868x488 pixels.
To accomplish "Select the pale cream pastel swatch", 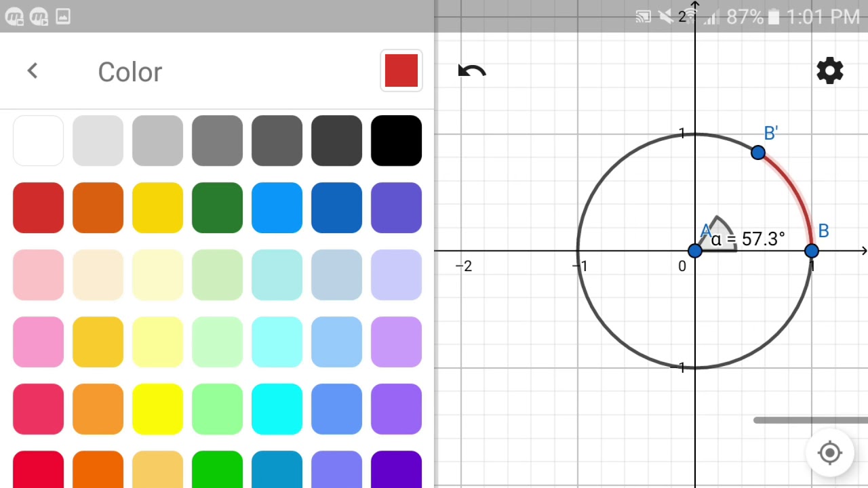I will (98, 274).
